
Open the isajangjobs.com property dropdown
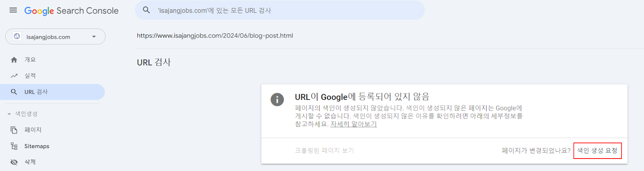(55, 37)
